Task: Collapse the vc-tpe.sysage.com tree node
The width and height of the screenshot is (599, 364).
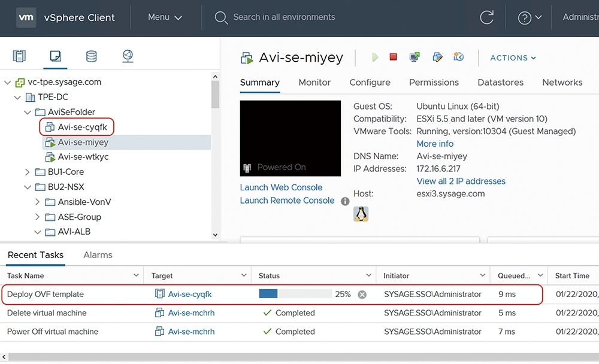Action: coord(7,82)
